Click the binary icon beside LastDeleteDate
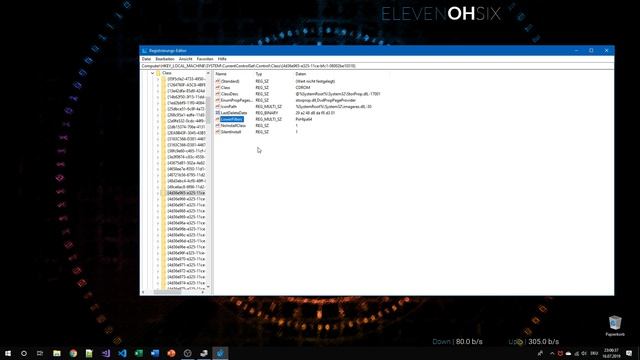The image size is (640, 360). 218,113
